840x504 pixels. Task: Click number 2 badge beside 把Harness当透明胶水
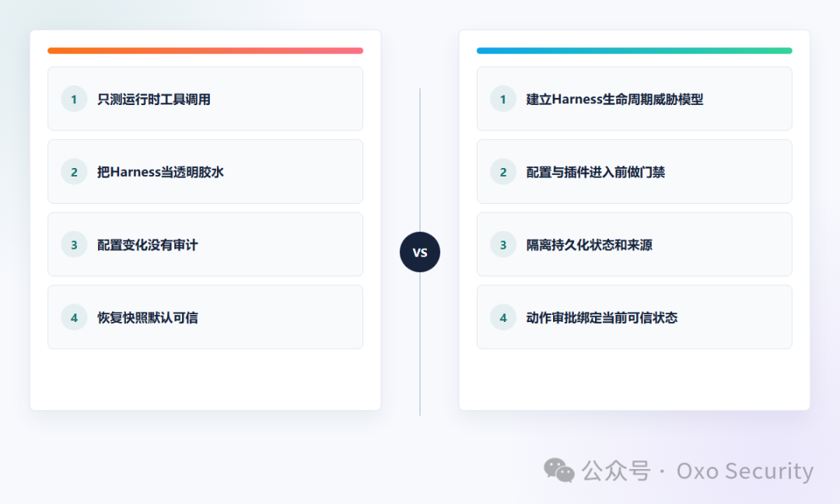click(x=74, y=172)
